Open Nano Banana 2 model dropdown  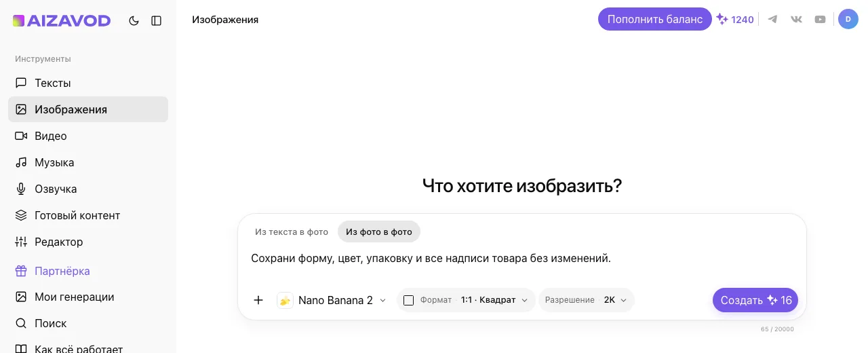coord(332,300)
